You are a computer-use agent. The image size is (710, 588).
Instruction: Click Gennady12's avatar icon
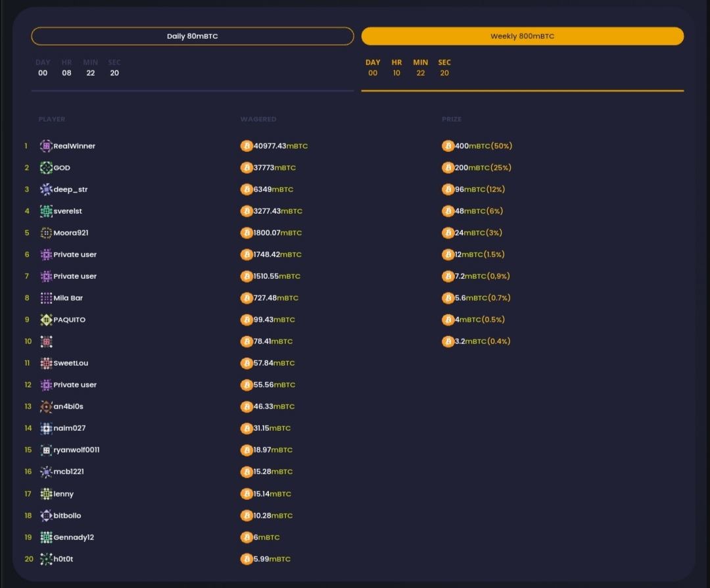pyautogui.click(x=46, y=537)
